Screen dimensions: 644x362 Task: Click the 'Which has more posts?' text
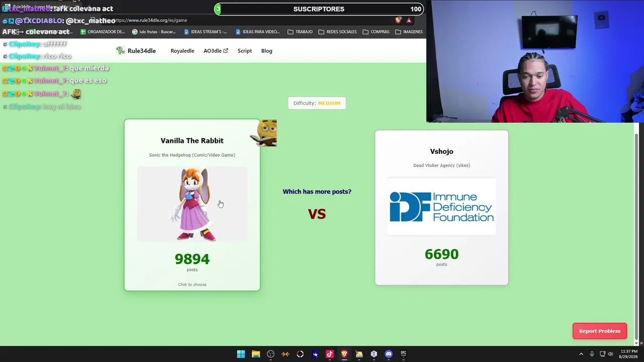[317, 192]
